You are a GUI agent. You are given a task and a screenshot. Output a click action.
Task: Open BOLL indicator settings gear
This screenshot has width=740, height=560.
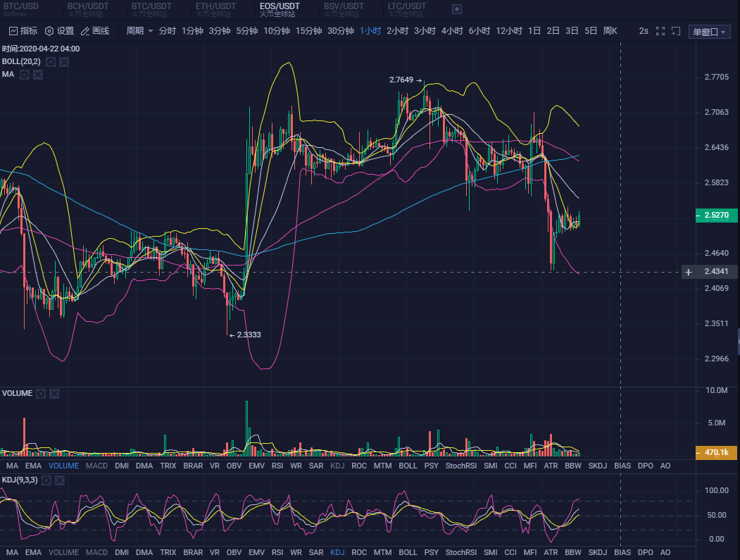pos(51,62)
